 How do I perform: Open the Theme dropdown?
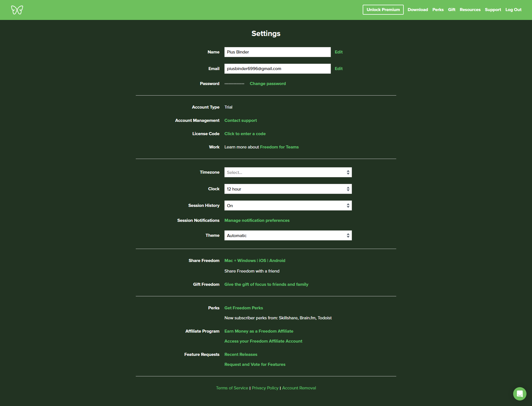pos(288,235)
